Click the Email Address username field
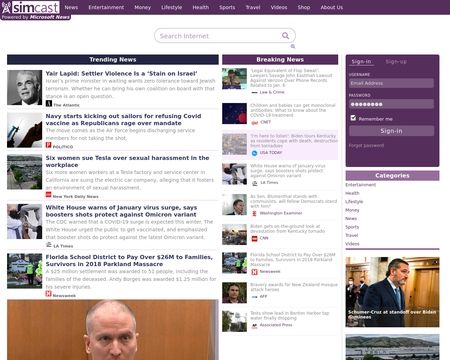Viewport: 450px width, 360px height. point(391,83)
